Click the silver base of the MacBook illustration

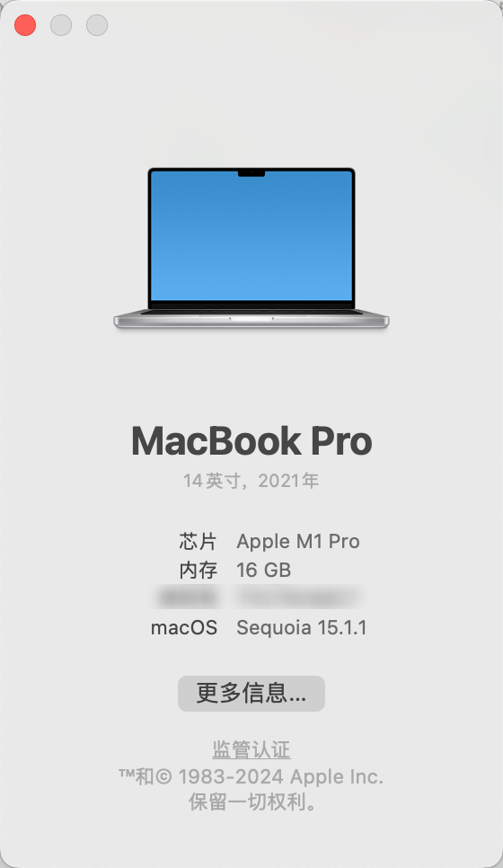(251, 320)
